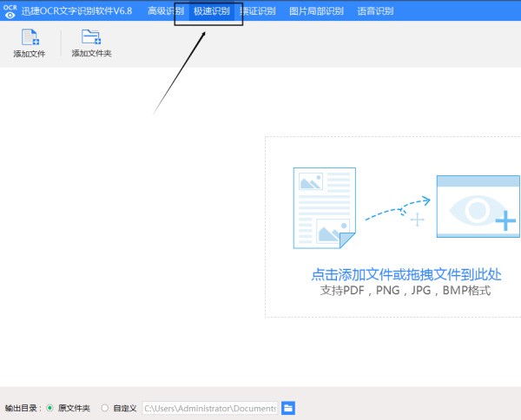Click the 添加文件 add file icon
The height and width of the screenshot is (420, 521).
click(30, 36)
